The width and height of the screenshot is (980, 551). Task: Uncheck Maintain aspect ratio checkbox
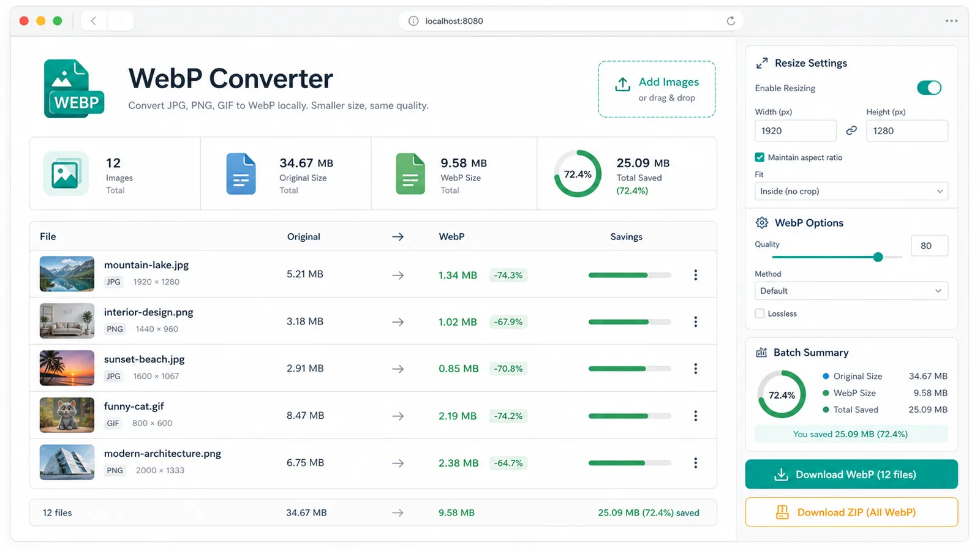click(759, 157)
